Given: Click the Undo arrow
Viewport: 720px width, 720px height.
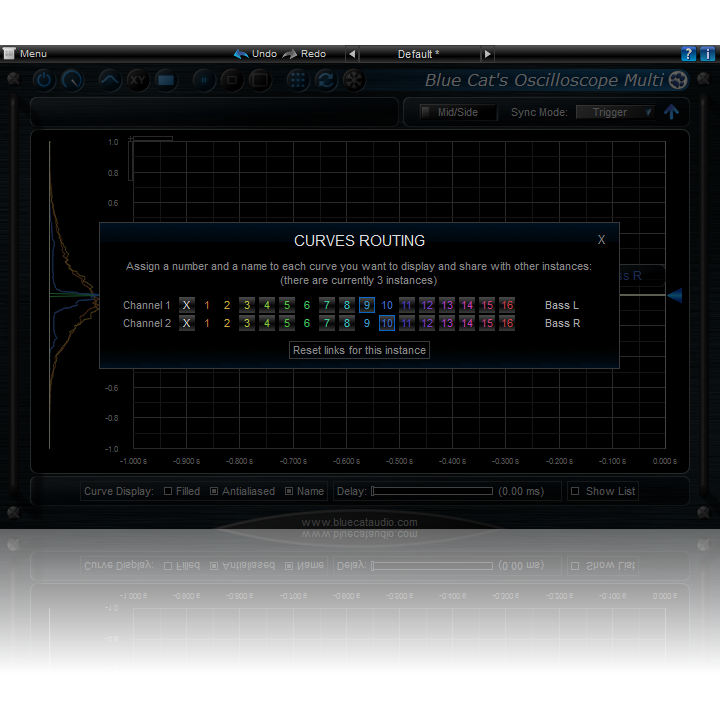Looking at the screenshot, I should click(241, 54).
